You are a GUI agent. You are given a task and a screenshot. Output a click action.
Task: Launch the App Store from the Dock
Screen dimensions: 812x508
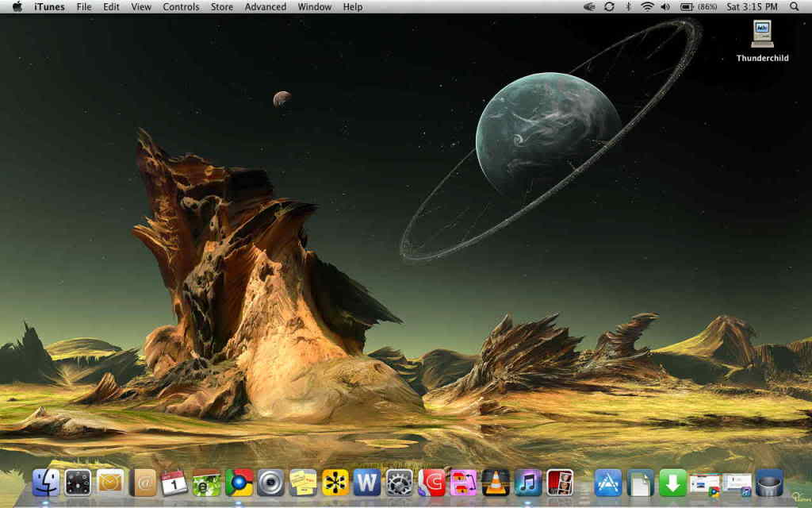pos(608,482)
